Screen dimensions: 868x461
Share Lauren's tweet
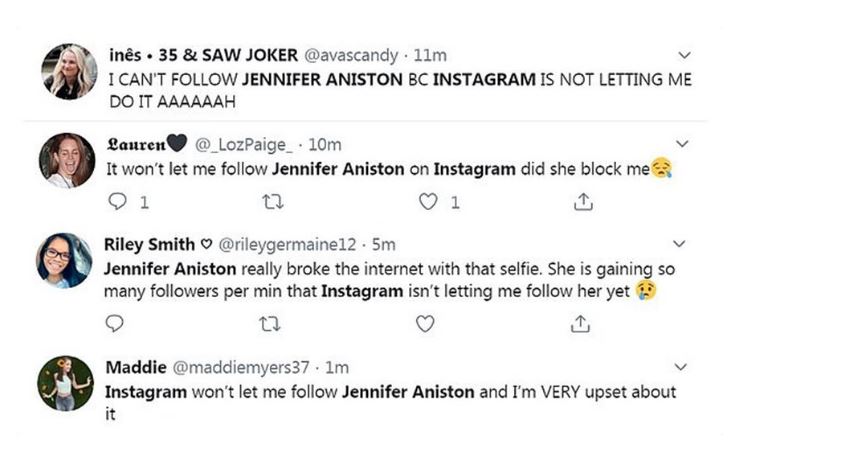[583, 202]
